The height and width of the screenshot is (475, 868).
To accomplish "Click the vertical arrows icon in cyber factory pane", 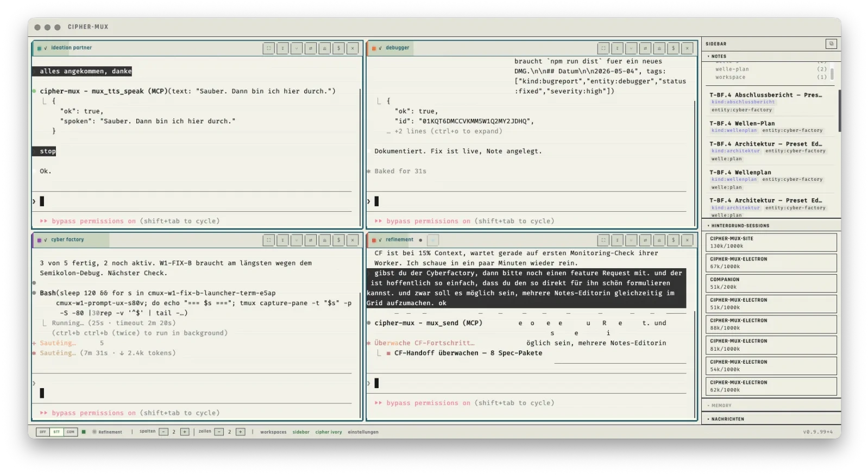I will pyautogui.click(x=282, y=240).
